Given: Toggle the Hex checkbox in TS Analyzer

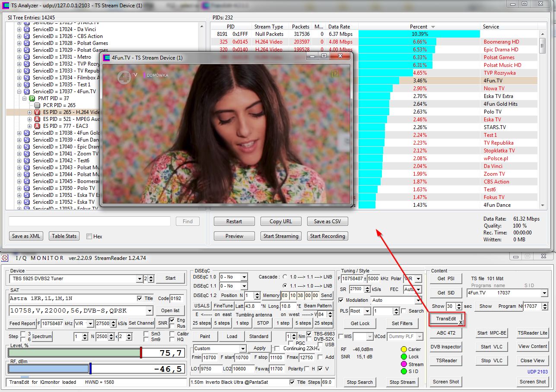Looking at the screenshot, I should point(89,236).
